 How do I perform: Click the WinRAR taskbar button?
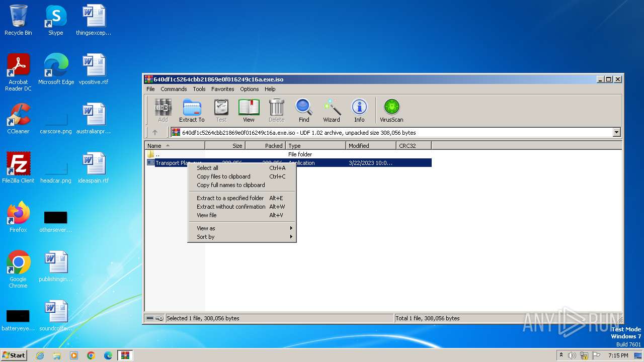coord(125,355)
